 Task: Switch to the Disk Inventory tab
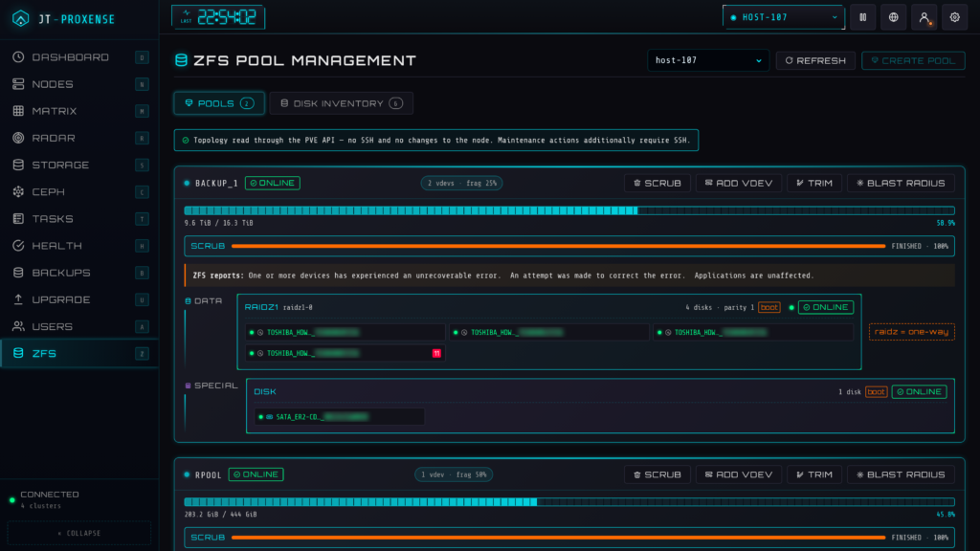click(x=342, y=103)
